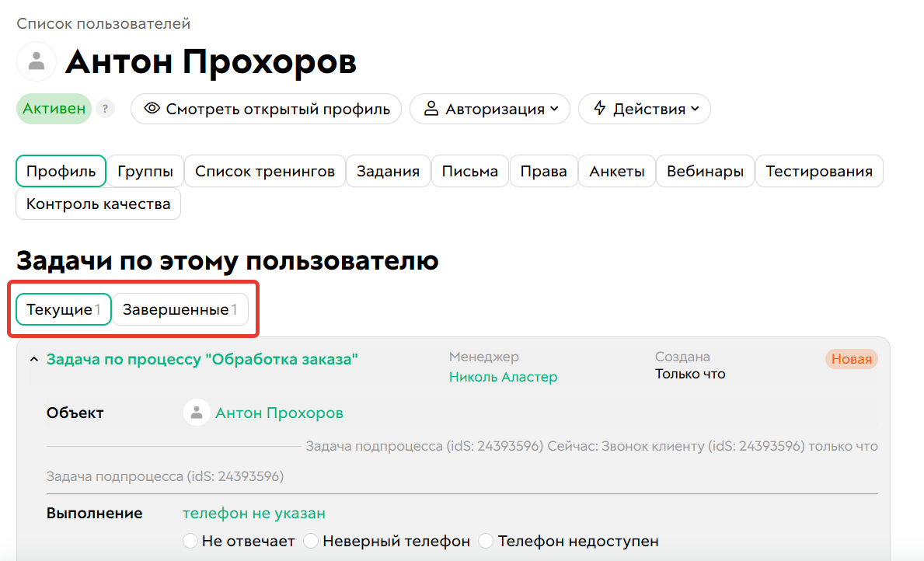Screen dimensions: 924x561
Task: Switch to the Завершенные tasks tab
Action: (180, 308)
